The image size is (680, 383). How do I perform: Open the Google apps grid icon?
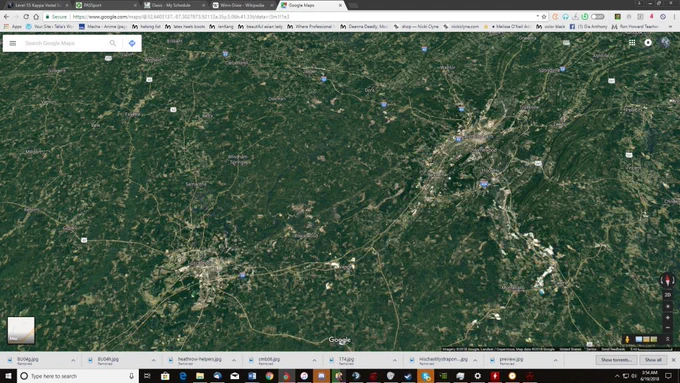coord(632,43)
